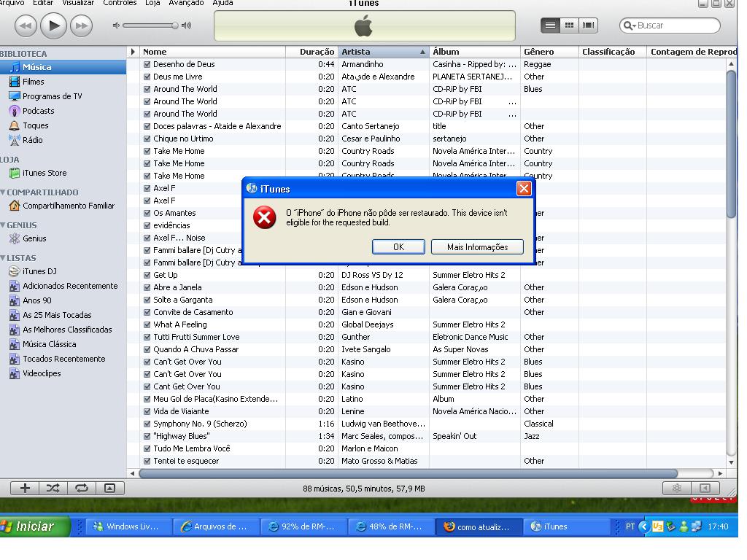The height and width of the screenshot is (560, 747).
Task: Sort by Artista column header
Action: (x=383, y=52)
